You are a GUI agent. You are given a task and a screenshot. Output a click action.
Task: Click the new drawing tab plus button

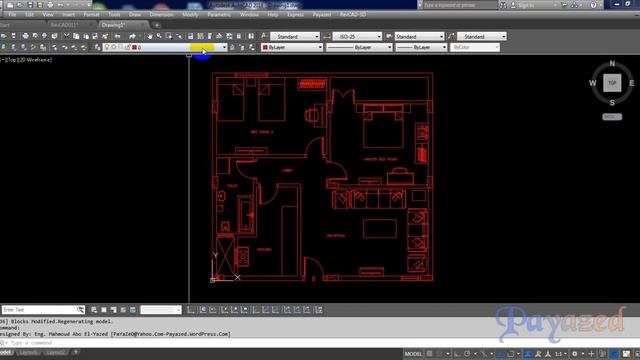click(157, 25)
